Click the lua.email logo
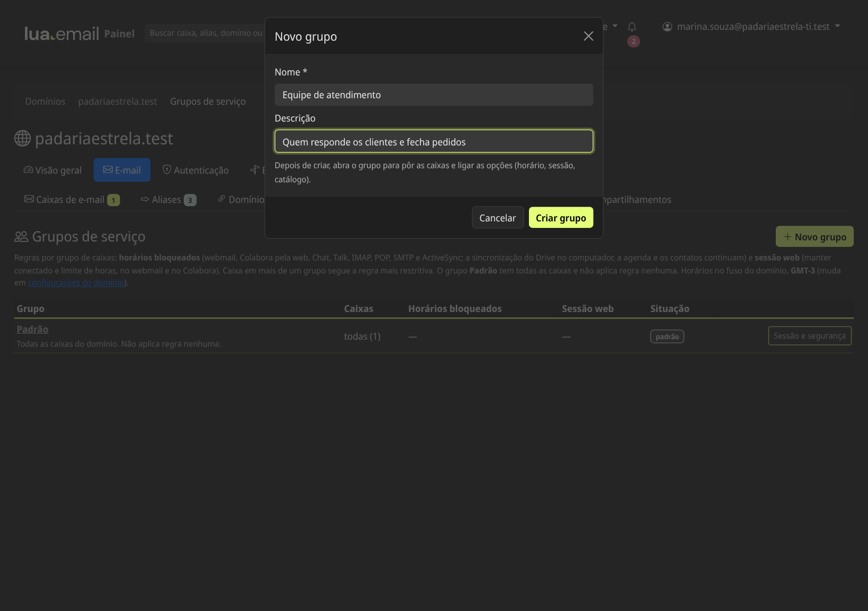 [x=62, y=34]
